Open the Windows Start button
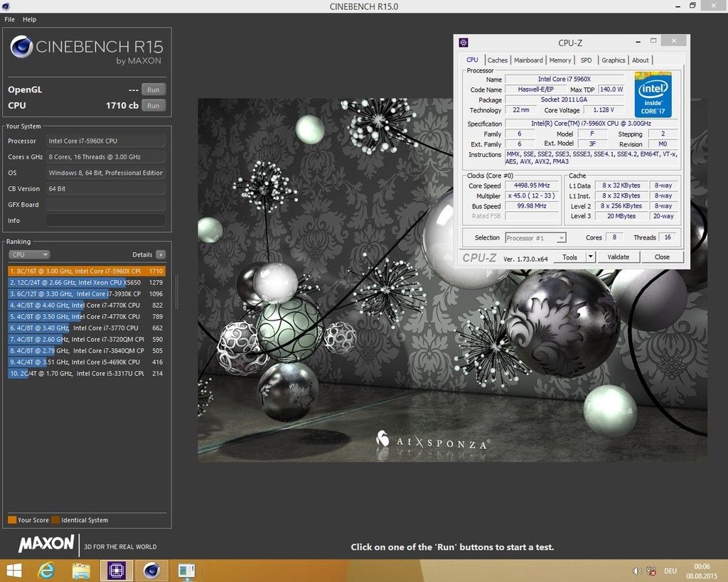The width and height of the screenshot is (728, 582). click(x=14, y=571)
